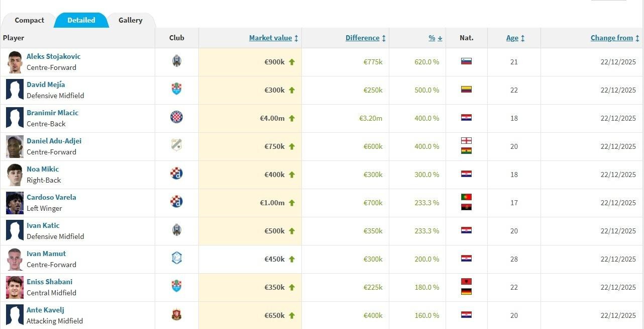Screen dimensions: 644x329
Task: Click the club crest in Ante Kavelj's row
Action: (176, 315)
